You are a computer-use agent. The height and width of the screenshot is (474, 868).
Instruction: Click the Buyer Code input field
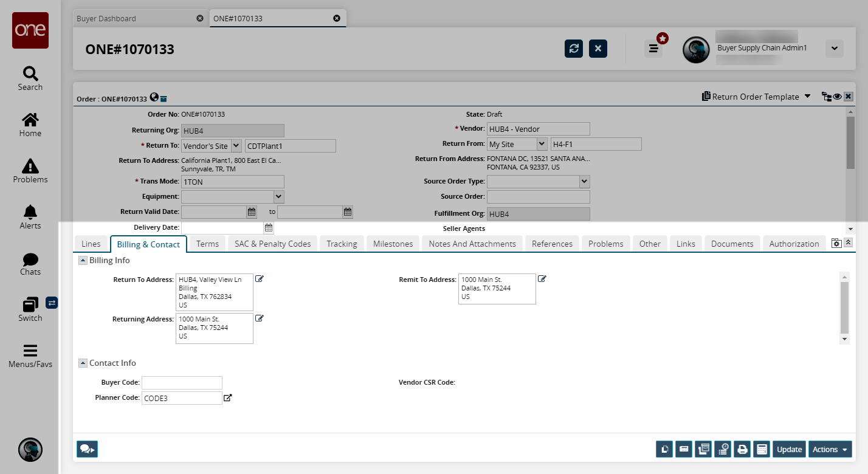pyautogui.click(x=182, y=383)
